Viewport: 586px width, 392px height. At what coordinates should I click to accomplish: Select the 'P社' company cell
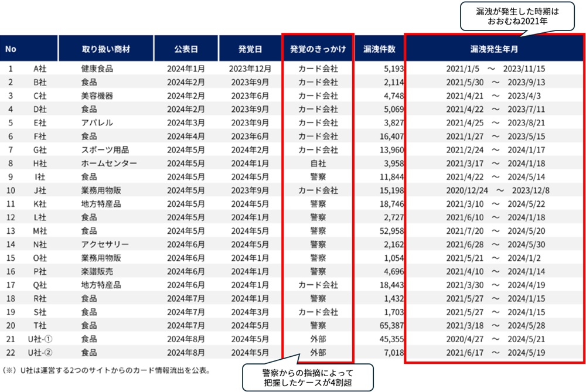tap(40, 271)
